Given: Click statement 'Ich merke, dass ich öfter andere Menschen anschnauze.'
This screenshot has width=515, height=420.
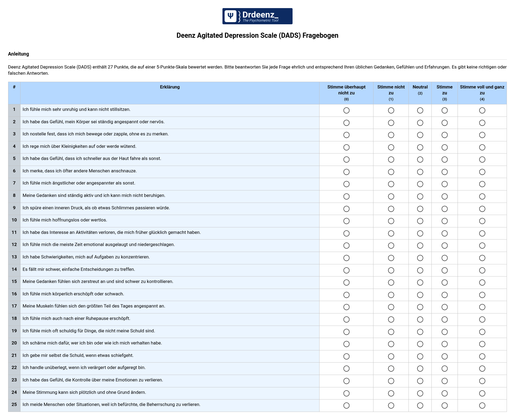Looking at the screenshot, I should point(80,171).
